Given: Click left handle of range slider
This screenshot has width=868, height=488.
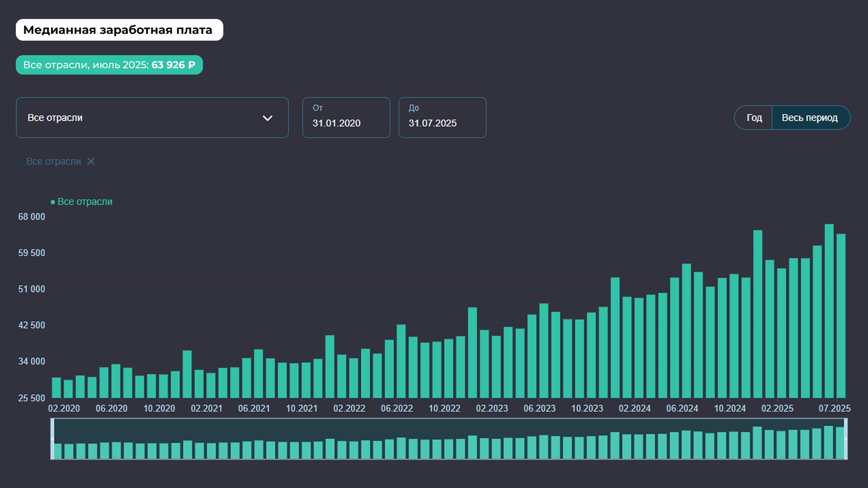Looking at the screenshot, I should click(52, 439).
